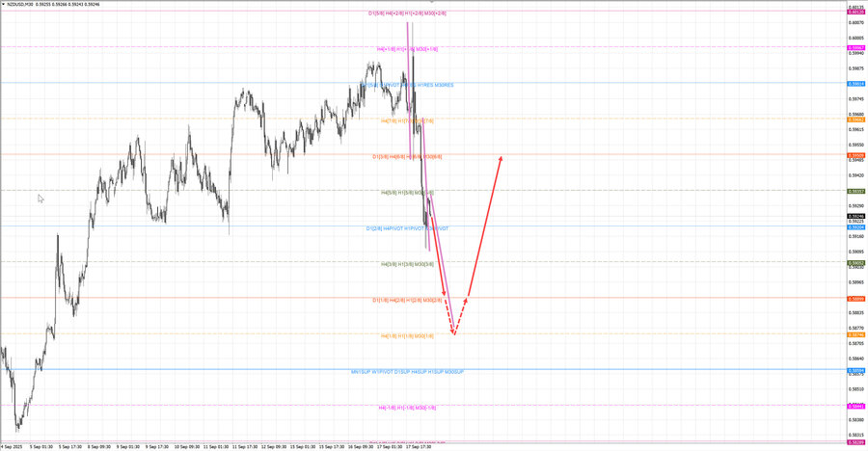This screenshot has width=868, height=451.
Task: Select the H4[+1/8] H1[+1/8] level label
Action: click(407, 49)
